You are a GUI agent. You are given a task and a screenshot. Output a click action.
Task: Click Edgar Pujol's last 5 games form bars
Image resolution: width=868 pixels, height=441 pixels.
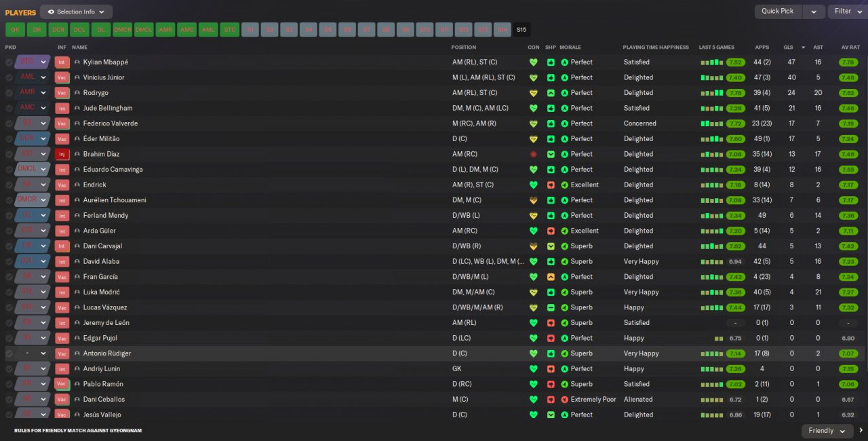719,339
